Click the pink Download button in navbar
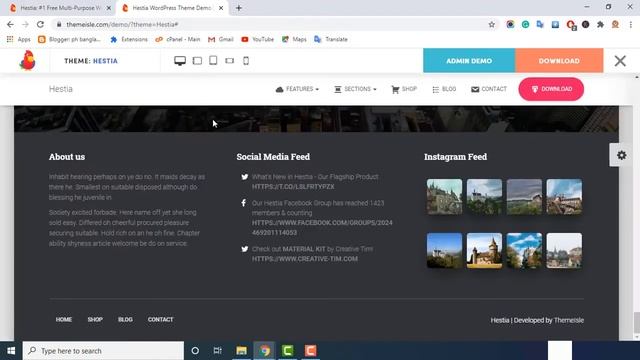This screenshot has height=360, width=640. click(551, 89)
